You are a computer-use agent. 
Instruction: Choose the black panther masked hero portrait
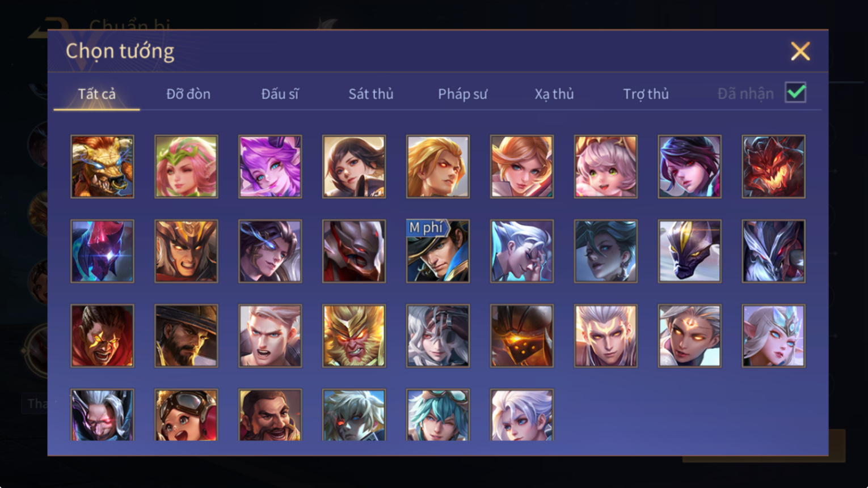tap(689, 251)
